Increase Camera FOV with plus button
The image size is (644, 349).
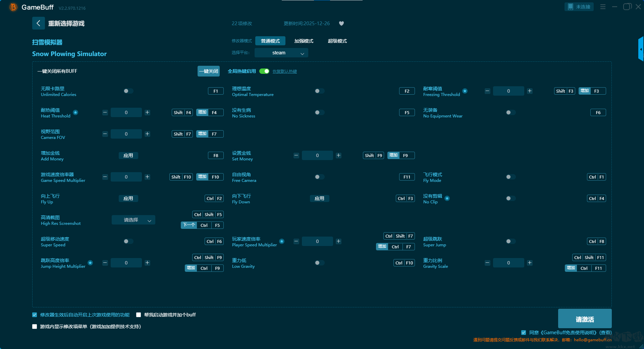tap(147, 134)
